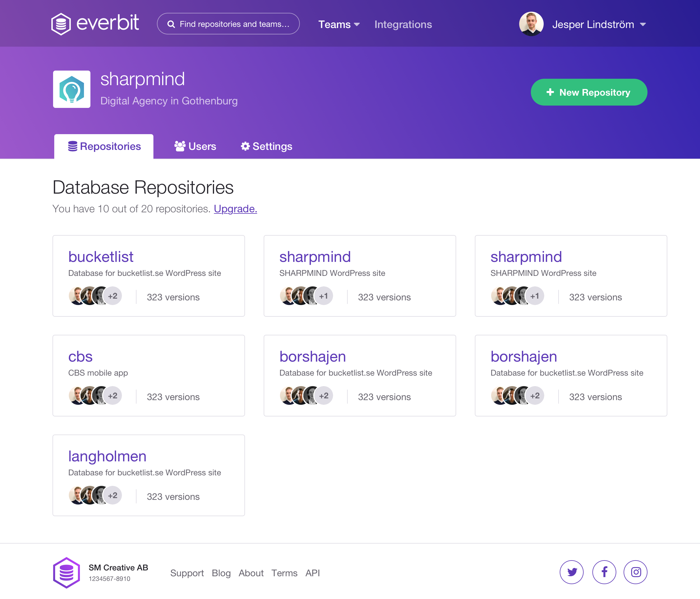Open Facebook icon in footer
700x599 pixels.
point(604,572)
